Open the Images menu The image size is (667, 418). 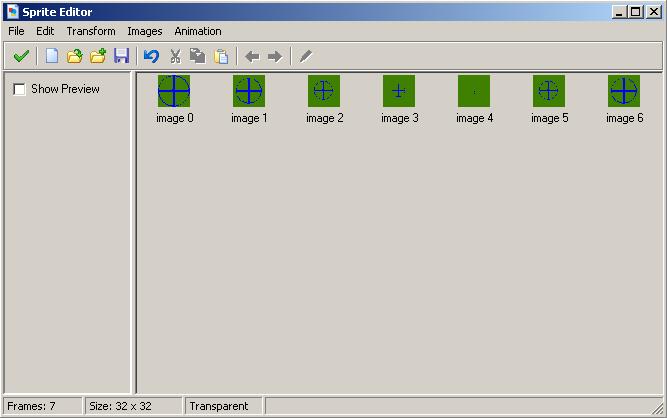coord(145,31)
